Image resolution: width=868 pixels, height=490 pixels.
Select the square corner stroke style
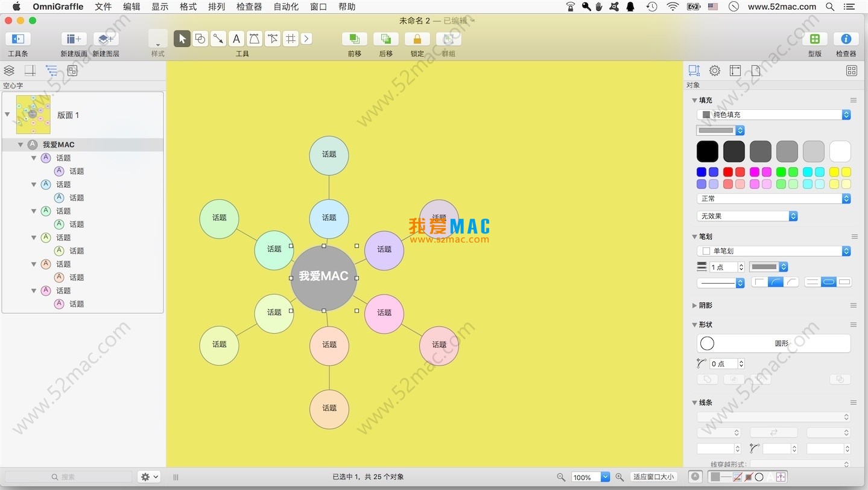[759, 282]
